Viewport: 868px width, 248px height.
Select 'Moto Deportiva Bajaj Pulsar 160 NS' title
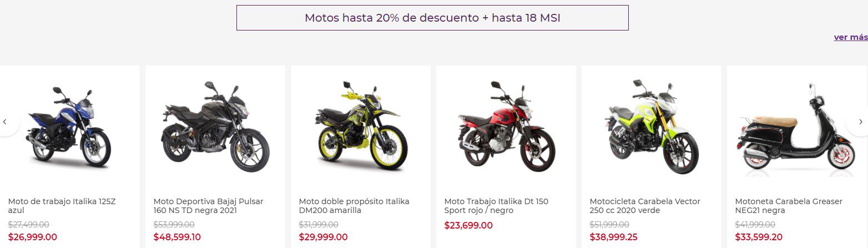click(x=209, y=206)
